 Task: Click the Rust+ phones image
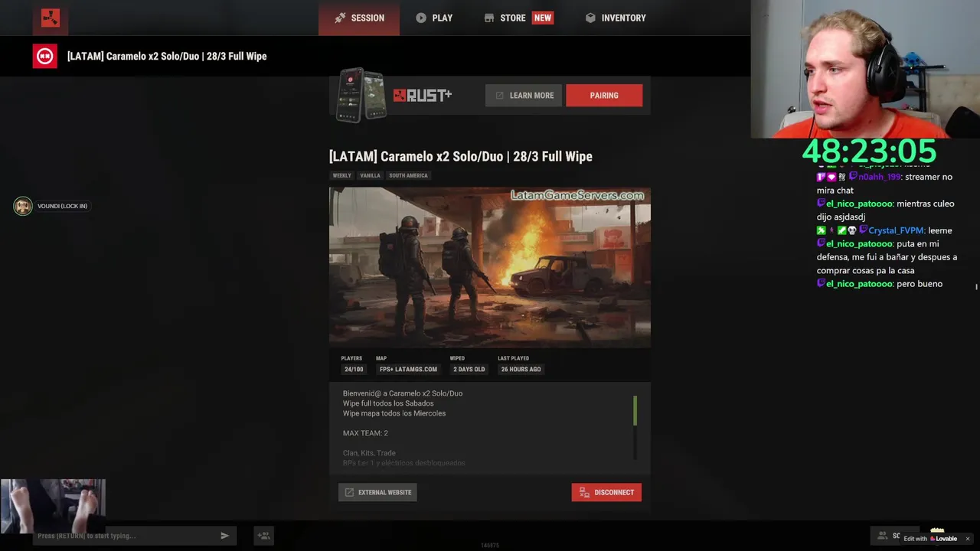[x=361, y=94]
